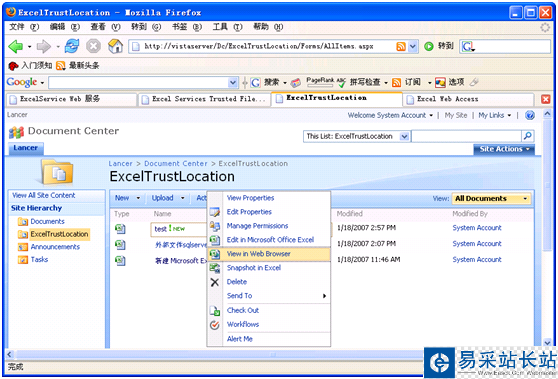Open the My Site link
This screenshot has height=379, width=558.
pyautogui.click(x=456, y=115)
